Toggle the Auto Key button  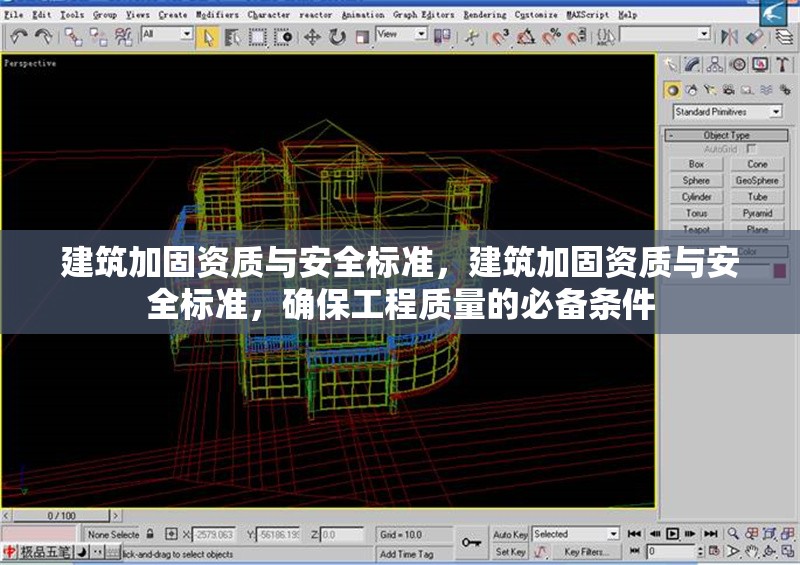click(510, 534)
